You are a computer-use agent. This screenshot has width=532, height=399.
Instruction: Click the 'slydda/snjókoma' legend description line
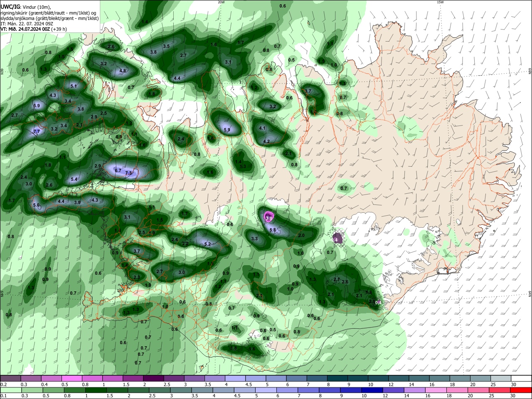pyautogui.click(x=49, y=18)
